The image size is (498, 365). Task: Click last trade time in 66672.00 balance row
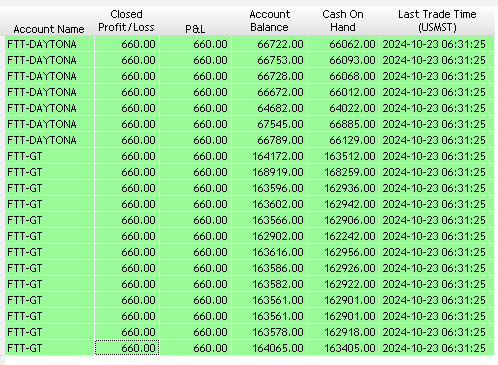(x=437, y=92)
